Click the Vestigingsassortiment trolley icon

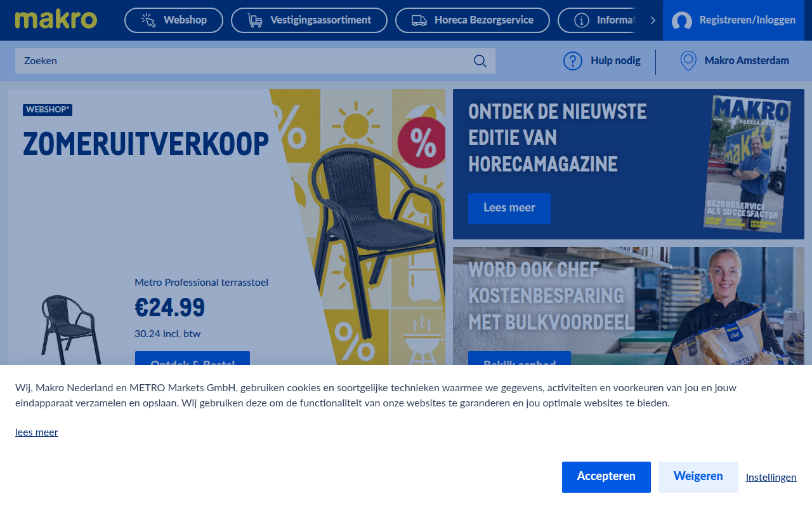[x=255, y=20]
